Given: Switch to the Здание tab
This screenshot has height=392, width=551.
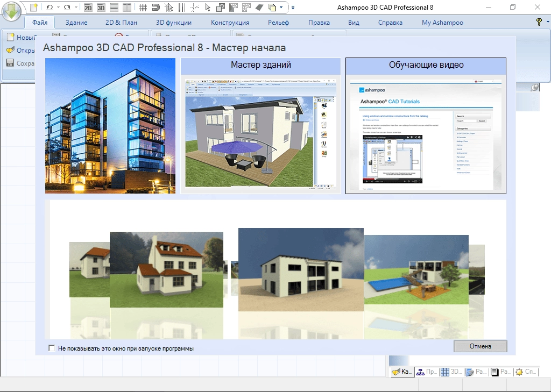Looking at the screenshot, I should (x=76, y=23).
